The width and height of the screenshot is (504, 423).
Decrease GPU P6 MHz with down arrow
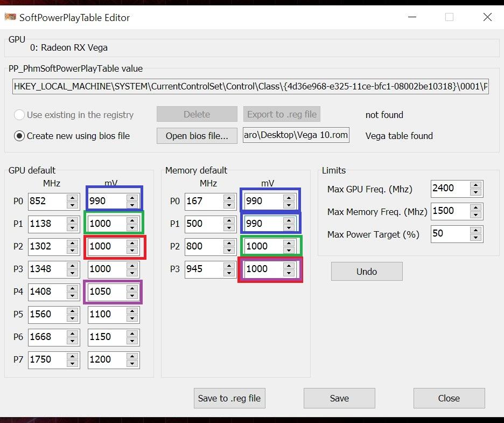pyautogui.click(x=73, y=341)
